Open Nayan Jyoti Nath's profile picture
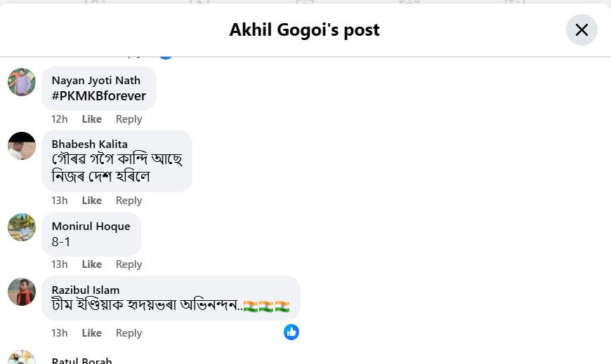 [x=22, y=82]
